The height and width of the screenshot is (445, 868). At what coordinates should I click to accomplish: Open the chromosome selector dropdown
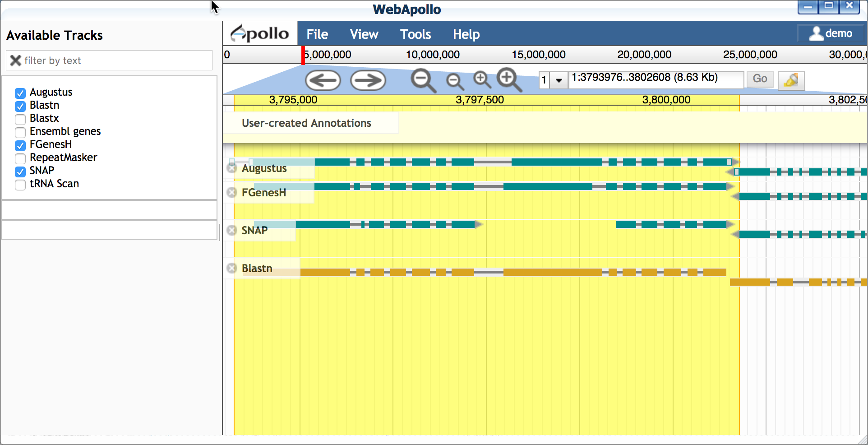pos(559,80)
